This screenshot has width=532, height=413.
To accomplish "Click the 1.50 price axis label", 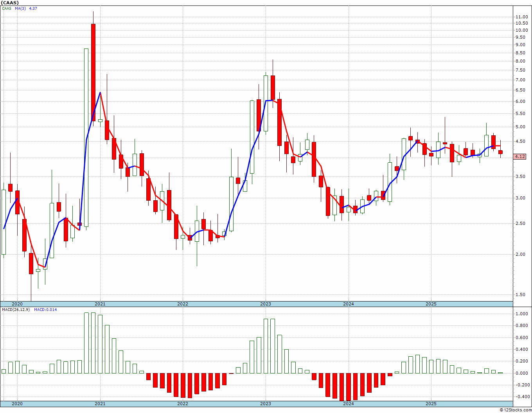I will coord(521,294).
